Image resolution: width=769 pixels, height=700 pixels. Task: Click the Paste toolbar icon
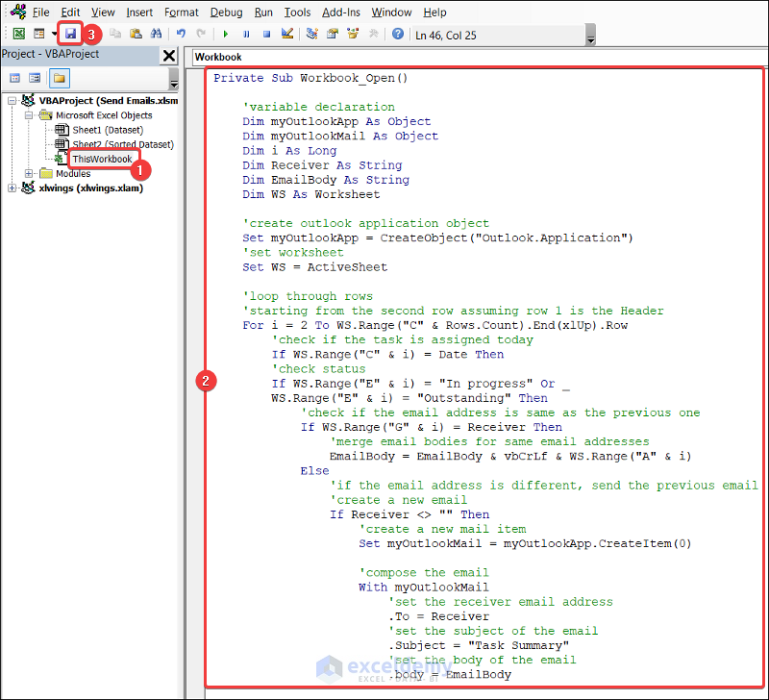[x=136, y=34]
